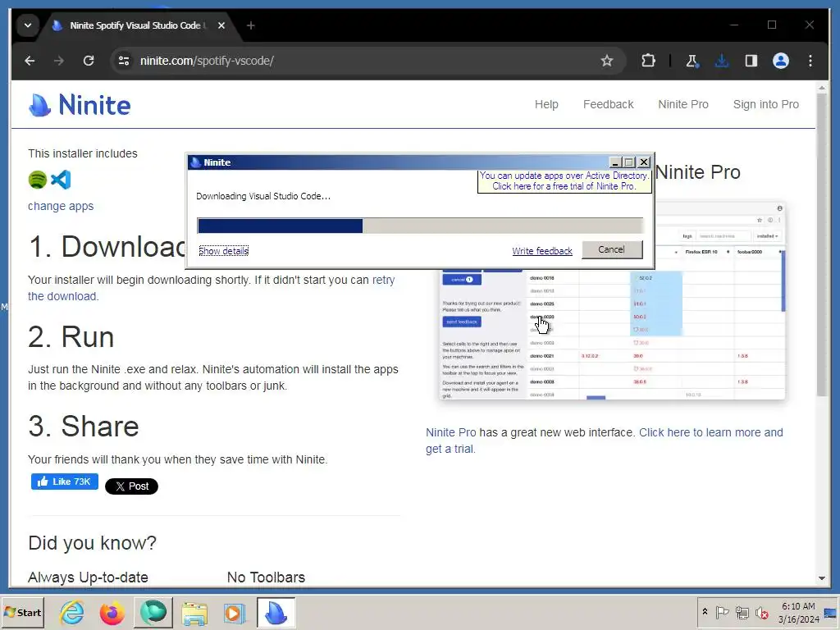Open the site information icon in address bar
Viewport: 840px width, 630px height.
tap(124, 61)
